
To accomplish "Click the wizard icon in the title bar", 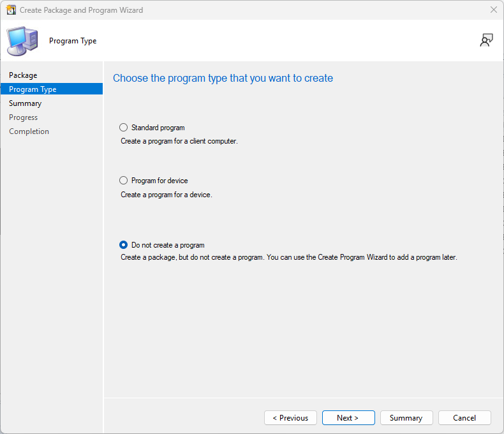I will point(11,10).
